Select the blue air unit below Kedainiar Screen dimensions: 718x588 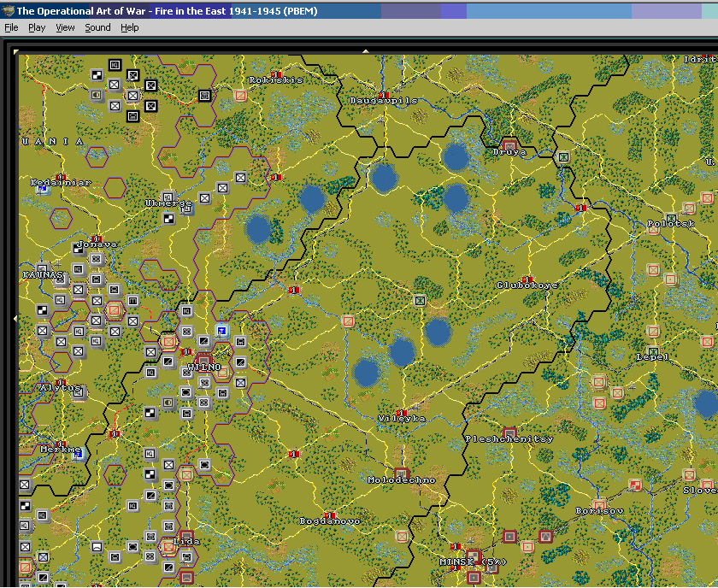point(43,189)
